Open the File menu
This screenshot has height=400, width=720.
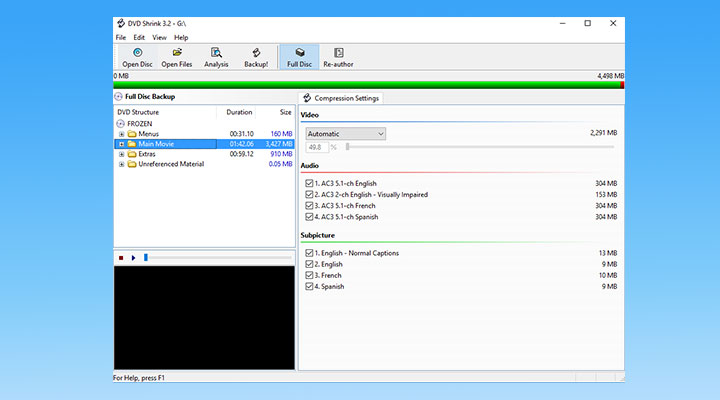coord(120,37)
